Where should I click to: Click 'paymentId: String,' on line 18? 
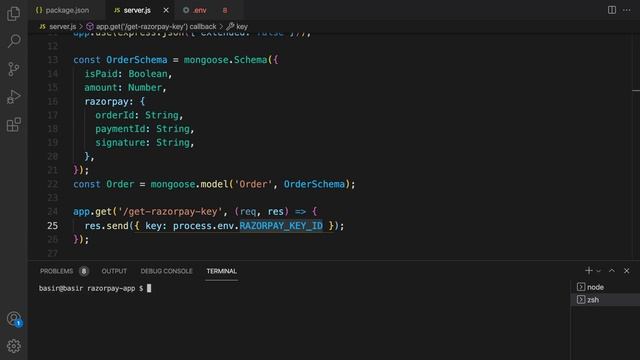[144, 129]
